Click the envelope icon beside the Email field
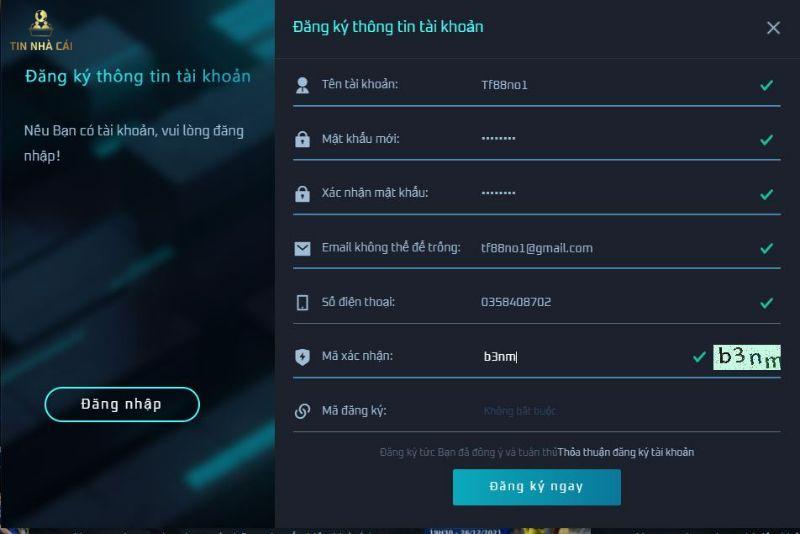Viewport: 800px width, 534px height. (x=302, y=249)
